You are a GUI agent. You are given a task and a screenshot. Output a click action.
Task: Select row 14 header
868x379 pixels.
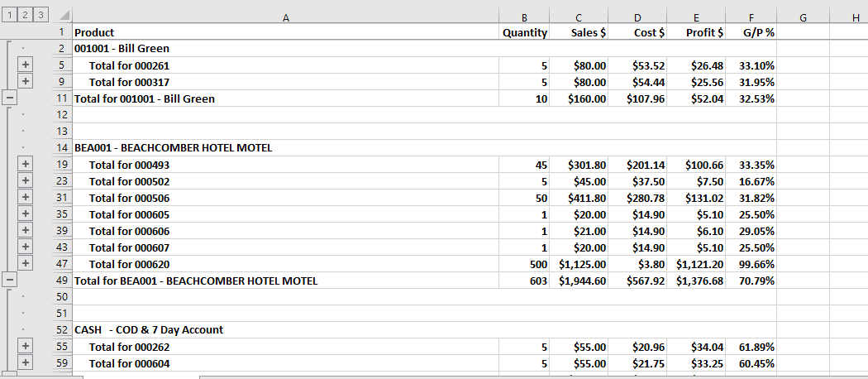click(x=62, y=148)
